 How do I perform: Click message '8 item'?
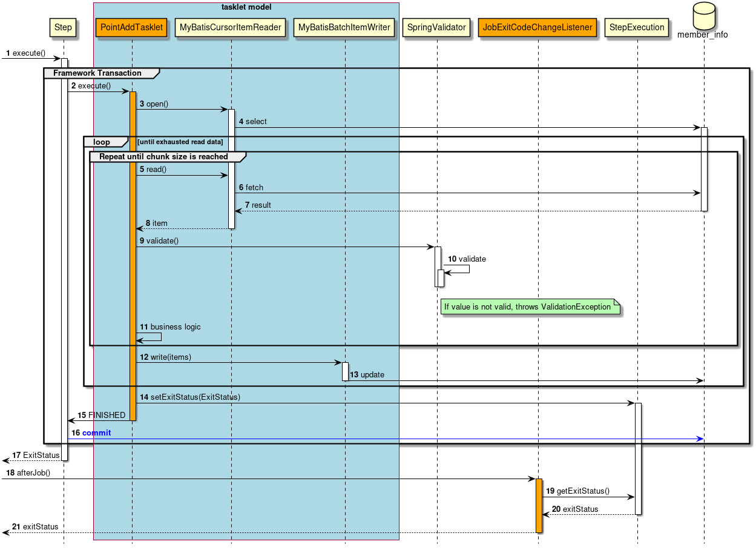point(156,224)
